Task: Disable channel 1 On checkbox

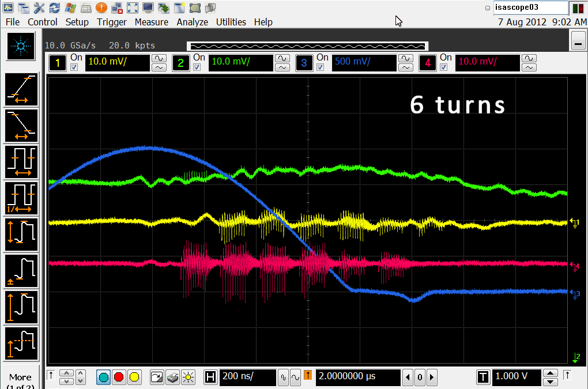Action: [x=74, y=67]
